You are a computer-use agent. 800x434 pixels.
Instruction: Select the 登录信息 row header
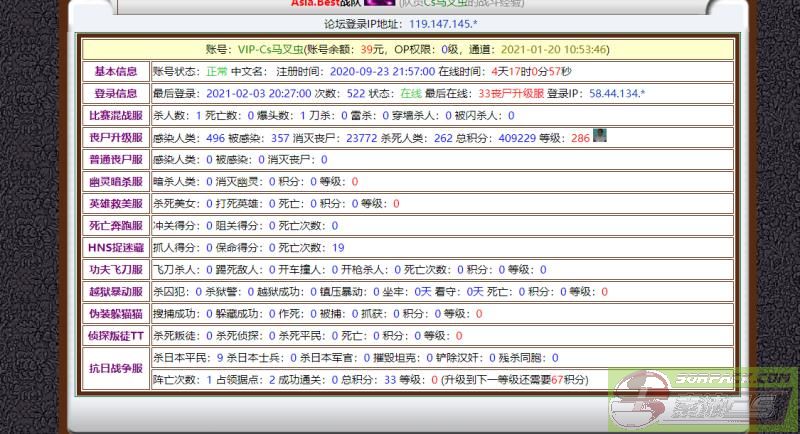[115, 94]
